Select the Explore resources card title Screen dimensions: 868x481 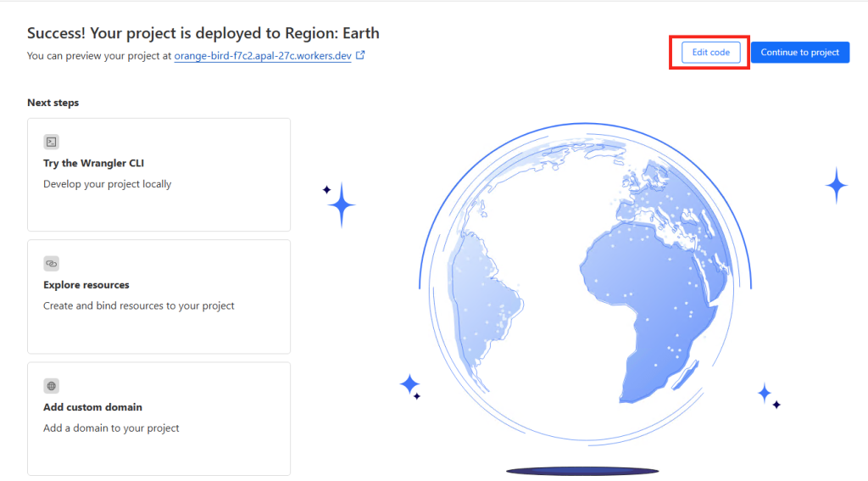(86, 285)
